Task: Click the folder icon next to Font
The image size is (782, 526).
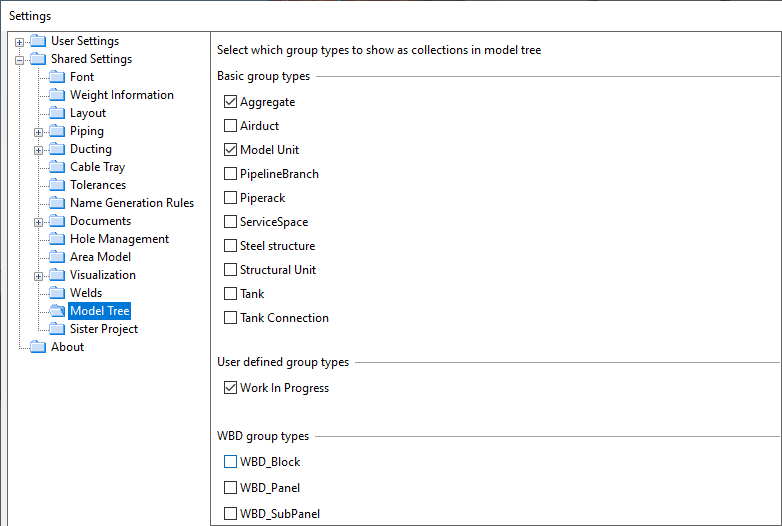Action: click(x=57, y=77)
